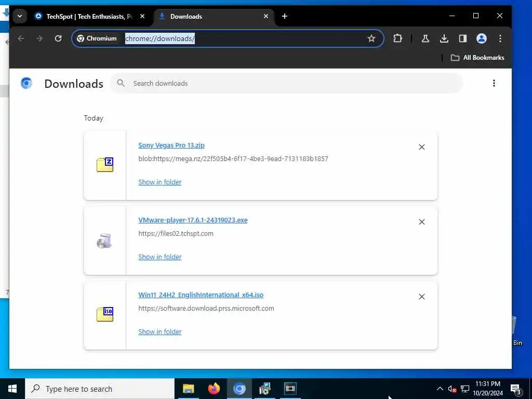Select the Downloads tab
Image resolution: width=532 pixels, height=399 pixels.
click(x=214, y=16)
